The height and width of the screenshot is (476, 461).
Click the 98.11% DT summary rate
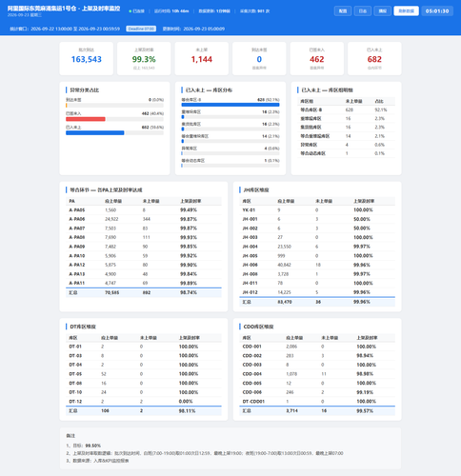[x=187, y=411]
